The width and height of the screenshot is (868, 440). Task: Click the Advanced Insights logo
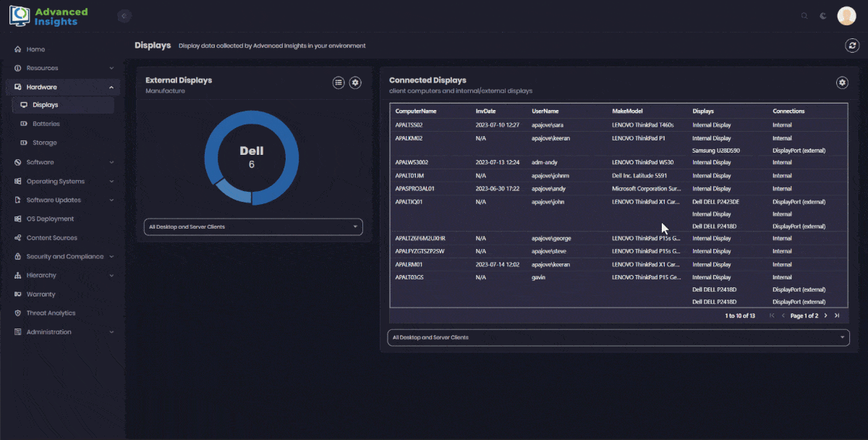pos(48,16)
